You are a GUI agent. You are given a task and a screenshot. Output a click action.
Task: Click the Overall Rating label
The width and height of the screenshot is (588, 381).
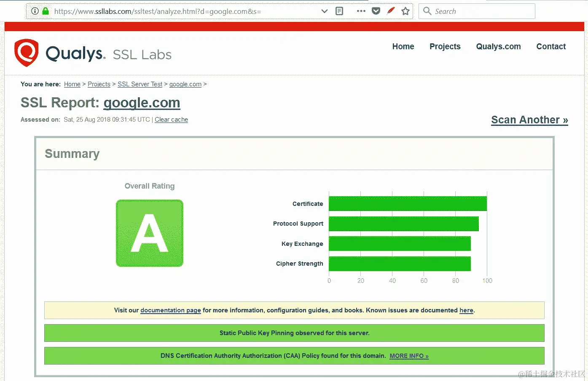(150, 186)
